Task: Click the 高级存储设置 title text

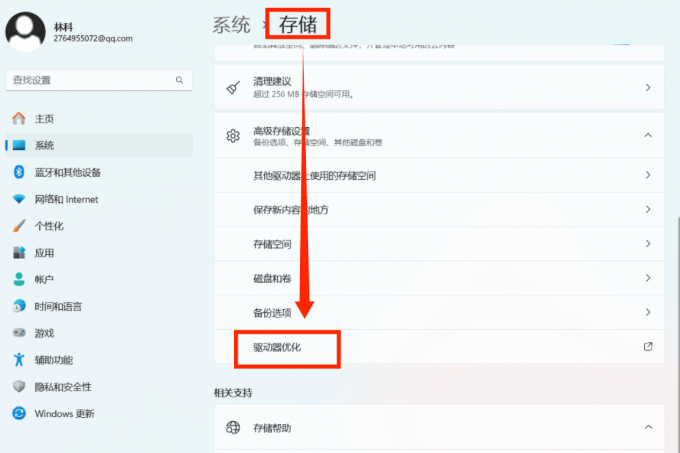Action: pyautogui.click(x=281, y=131)
